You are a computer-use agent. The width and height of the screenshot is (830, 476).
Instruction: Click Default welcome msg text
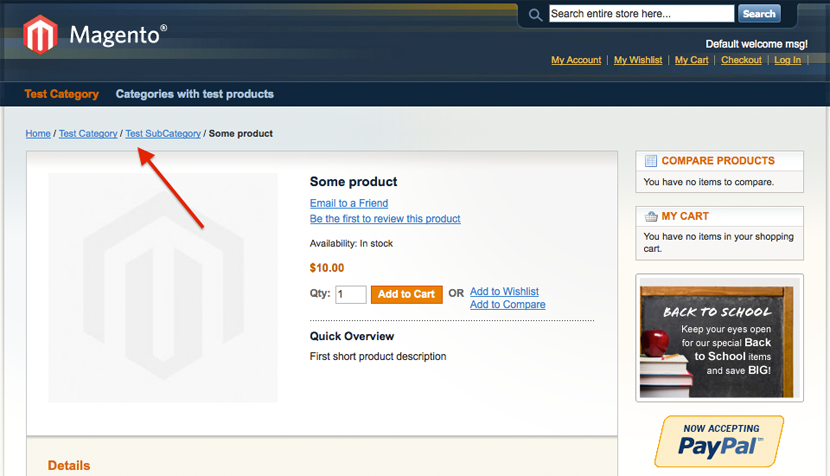click(x=756, y=44)
